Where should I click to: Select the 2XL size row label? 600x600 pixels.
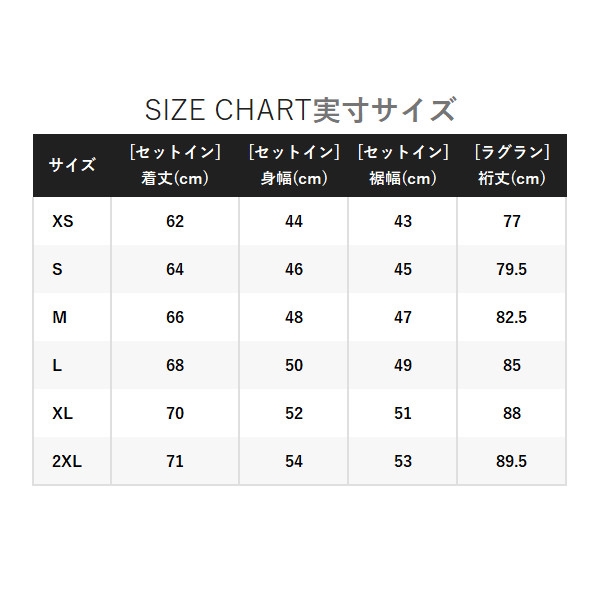(x=67, y=461)
